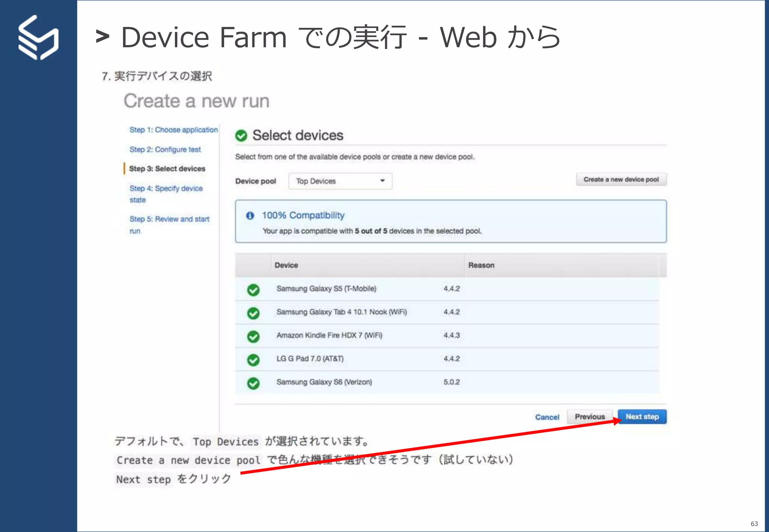Click the check icon for Amazon Kindle Fire HDX 7
The width and height of the screenshot is (769, 532).
point(253,337)
